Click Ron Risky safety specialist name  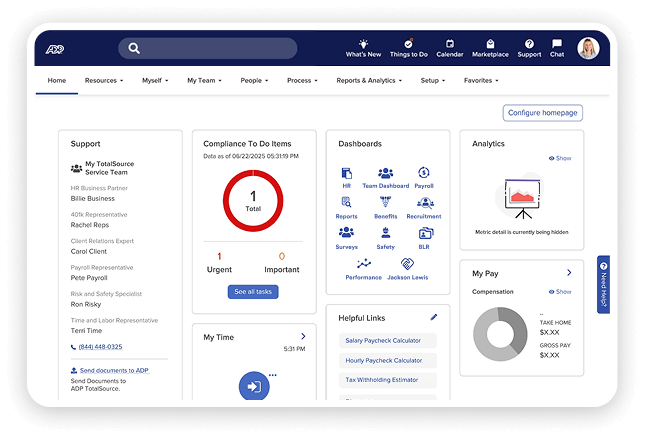86,304
